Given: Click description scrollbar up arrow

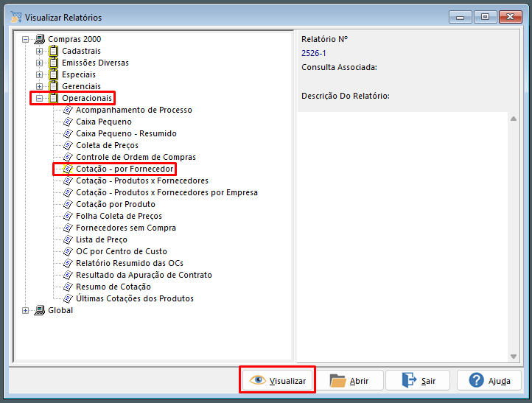Looking at the screenshot, I should [514, 119].
